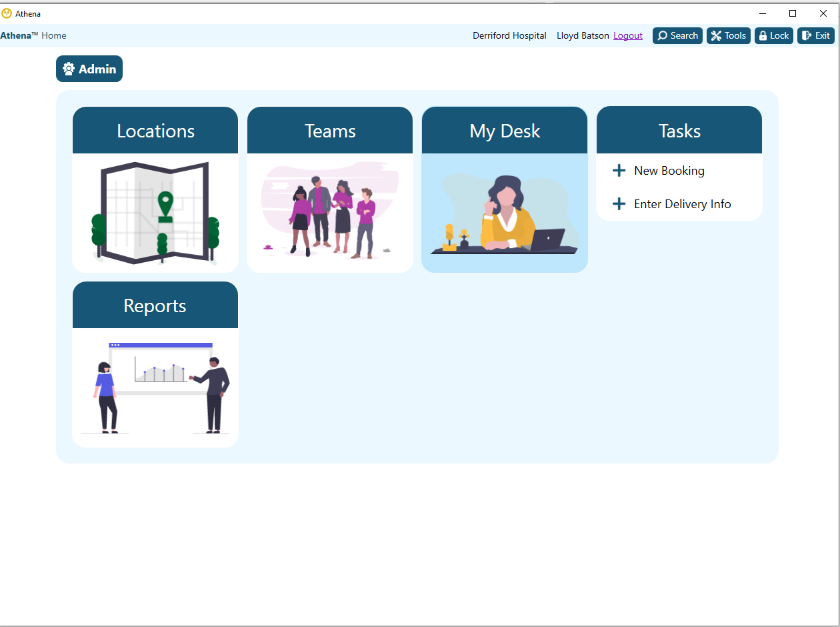Open the Tools text label

(x=735, y=36)
